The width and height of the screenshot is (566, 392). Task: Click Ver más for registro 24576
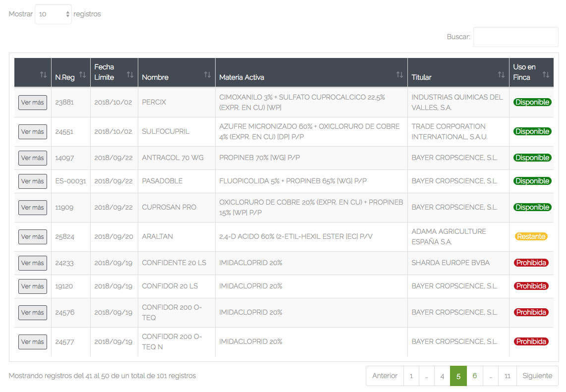click(33, 313)
